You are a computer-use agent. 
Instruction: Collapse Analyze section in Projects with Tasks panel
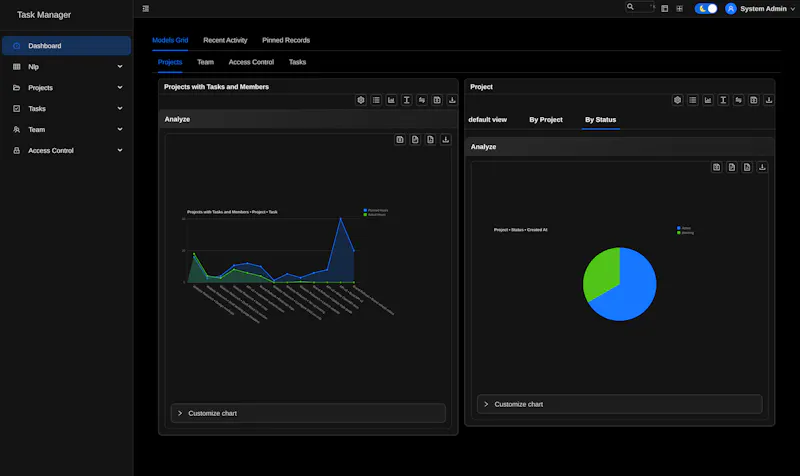308,119
